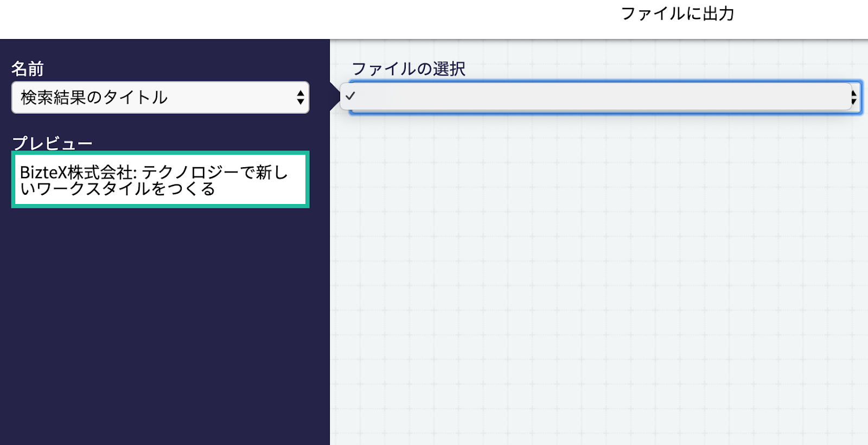Viewport: 868px width, 445px height.
Task: Click the プレビュー label
Action: coord(52,143)
